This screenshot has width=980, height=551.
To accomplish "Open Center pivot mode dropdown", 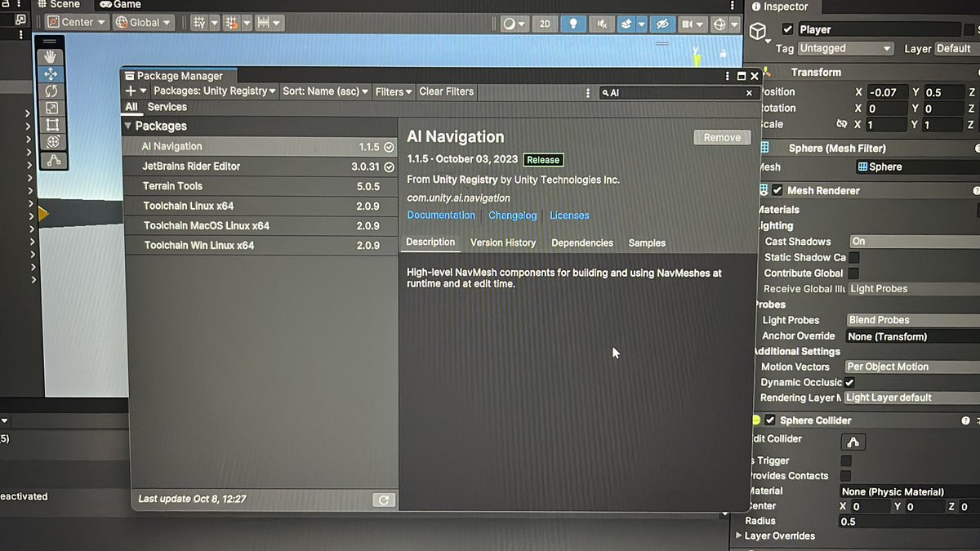I will tap(78, 22).
